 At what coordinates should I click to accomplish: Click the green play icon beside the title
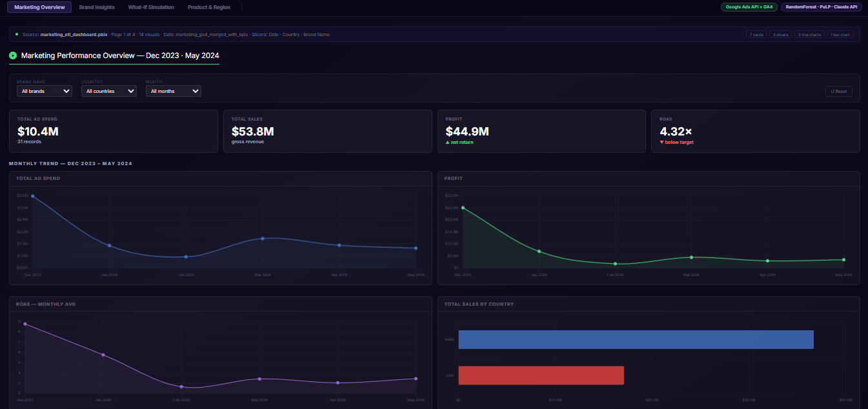coord(13,55)
